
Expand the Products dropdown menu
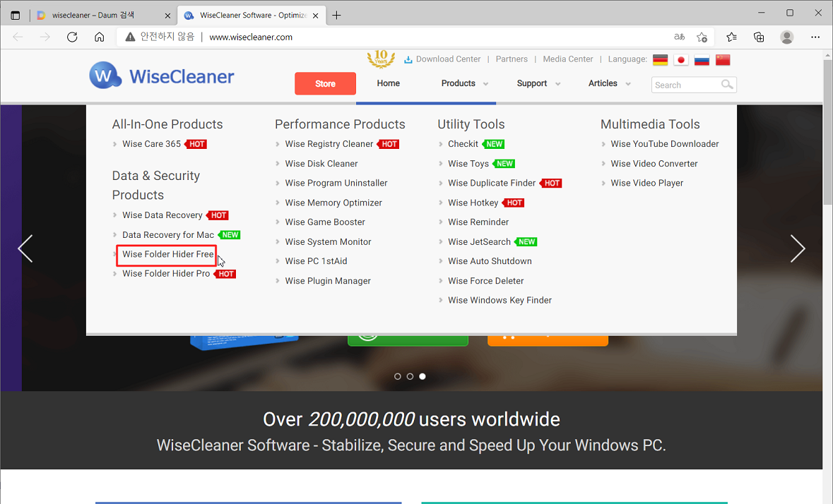pyautogui.click(x=464, y=83)
